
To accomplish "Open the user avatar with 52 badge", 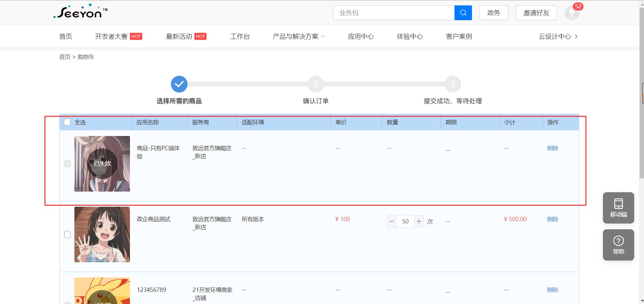I will [x=572, y=13].
